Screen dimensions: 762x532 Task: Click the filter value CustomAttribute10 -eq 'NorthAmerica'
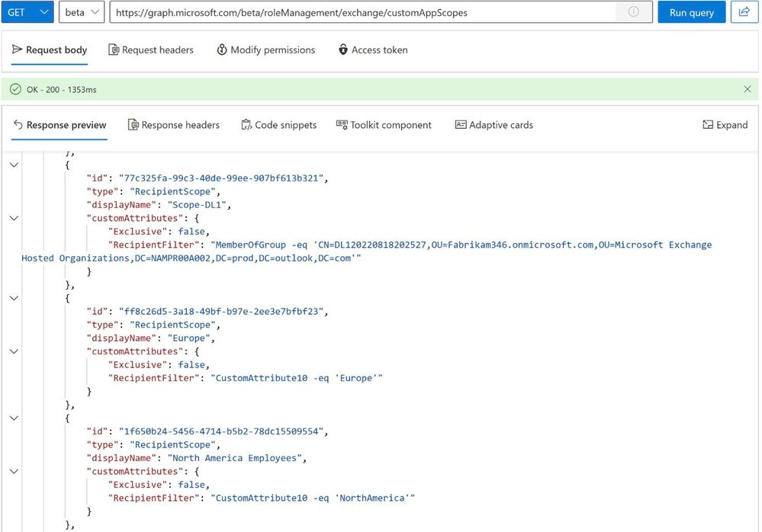click(313, 498)
